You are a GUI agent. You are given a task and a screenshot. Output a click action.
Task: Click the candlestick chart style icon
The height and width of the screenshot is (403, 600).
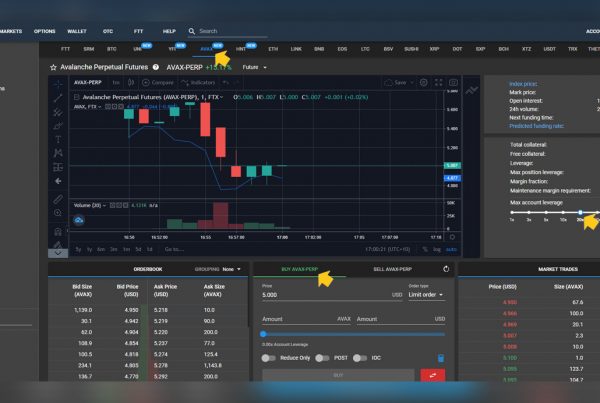pyautogui.click(x=131, y=82)
